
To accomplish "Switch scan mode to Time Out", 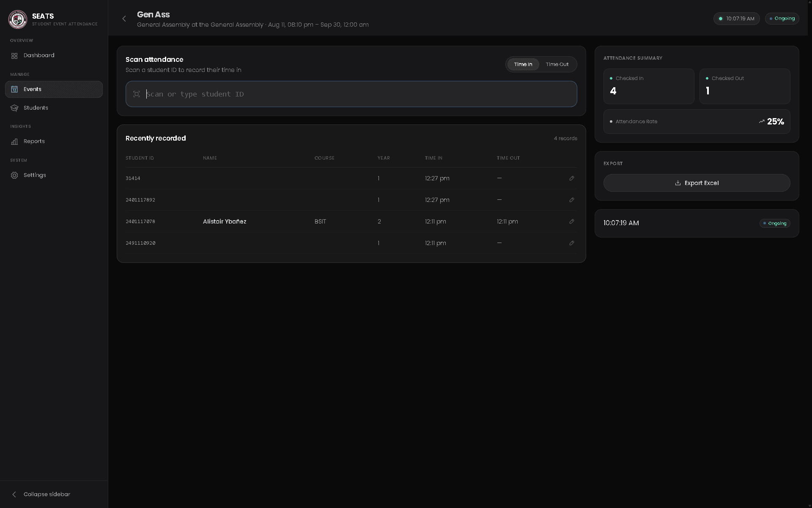I will tap(557, 64).
